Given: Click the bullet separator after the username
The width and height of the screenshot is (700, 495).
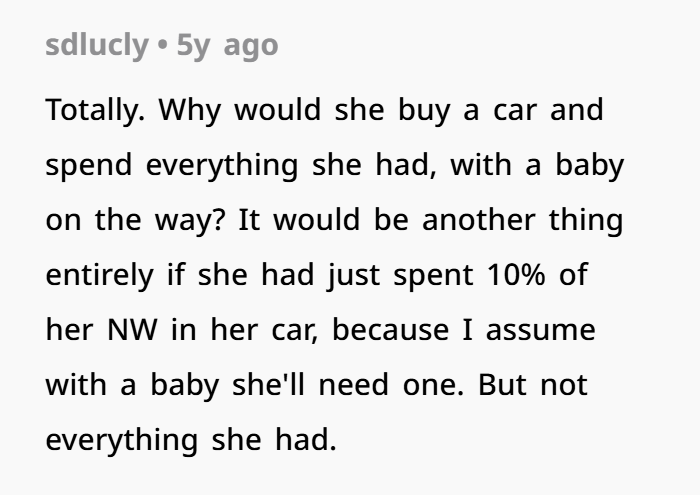Looking at the screenshot, I should [162, 45].
